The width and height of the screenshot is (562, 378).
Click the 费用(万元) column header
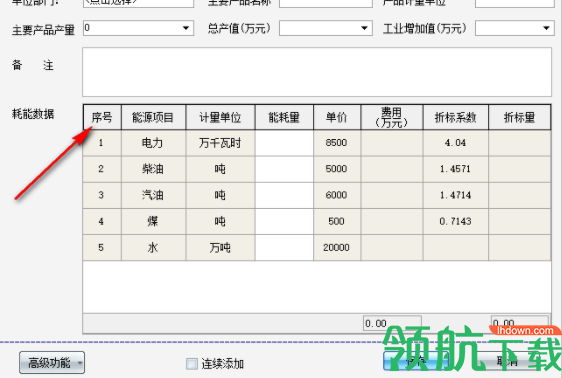coord(392,117)
